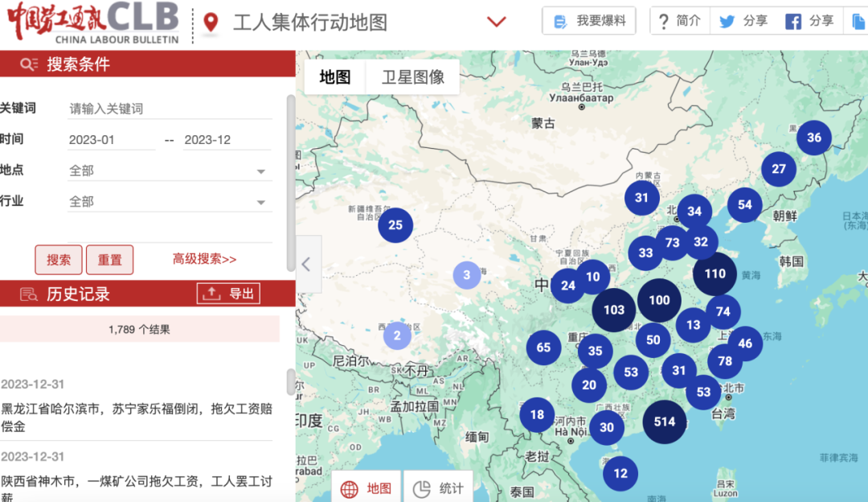Image resolution: width=868 pixels, height=502 pixels.
Task: Click the Facebook share icon
Action: tap(793, 22)
